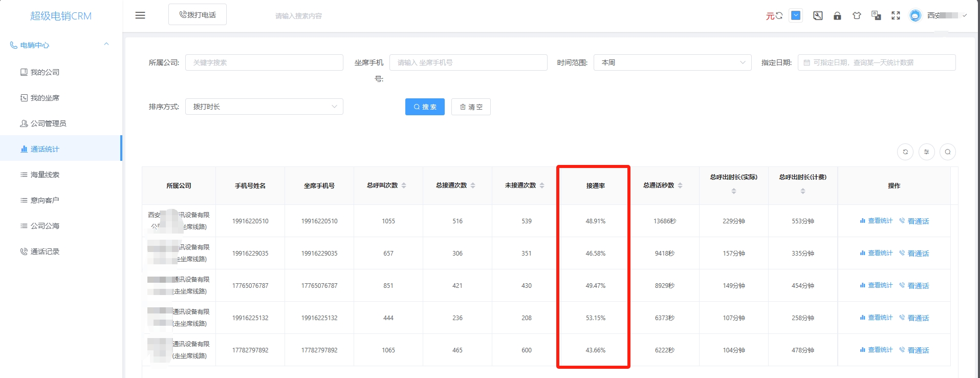980x378 pixels.
Task: Click the lock screen icon
Action: point(837,16)
